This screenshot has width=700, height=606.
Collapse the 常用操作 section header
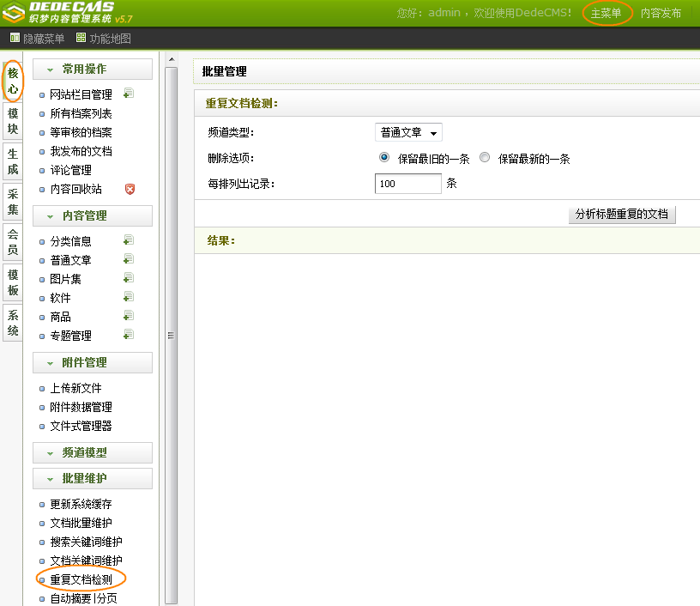(93, 69)
